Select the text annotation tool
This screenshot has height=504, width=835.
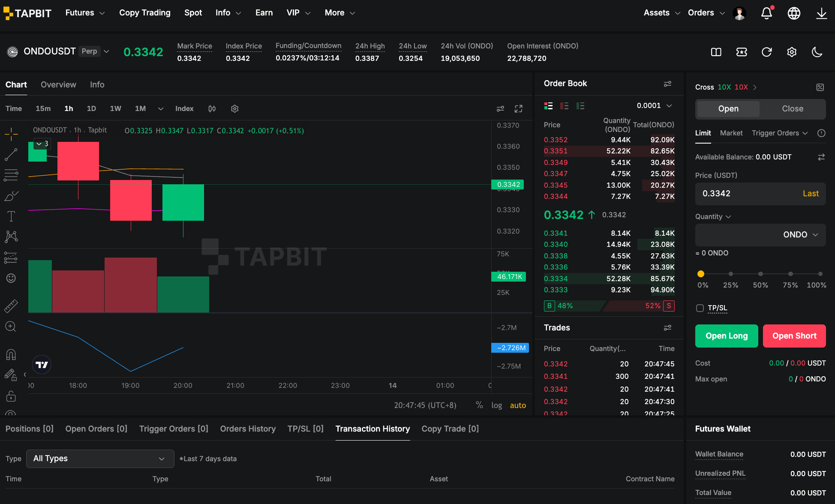[11, 216]
